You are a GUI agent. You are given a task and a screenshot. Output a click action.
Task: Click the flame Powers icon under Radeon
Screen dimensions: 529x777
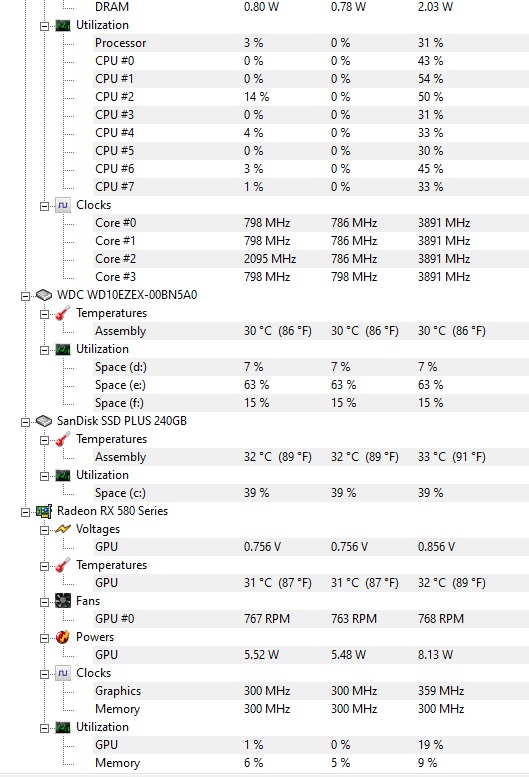click(x=63, y=637)
